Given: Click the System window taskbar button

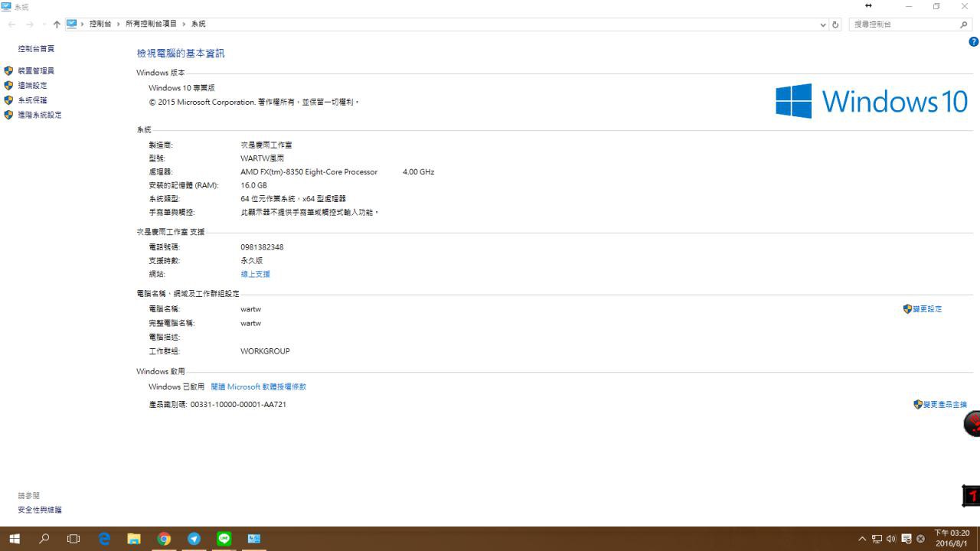Looking at the screenshot, I should [x=254, y=539].
